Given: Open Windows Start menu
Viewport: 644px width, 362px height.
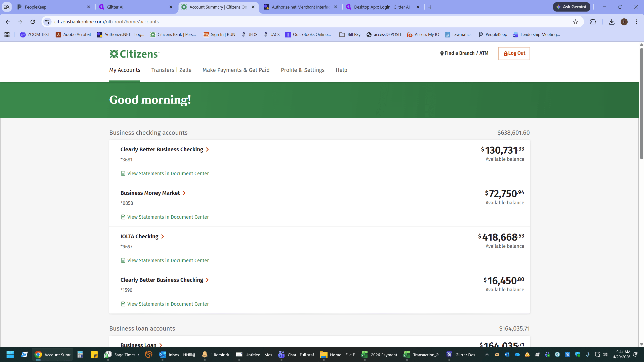Looking at the screenshot, I should (10, 355).
